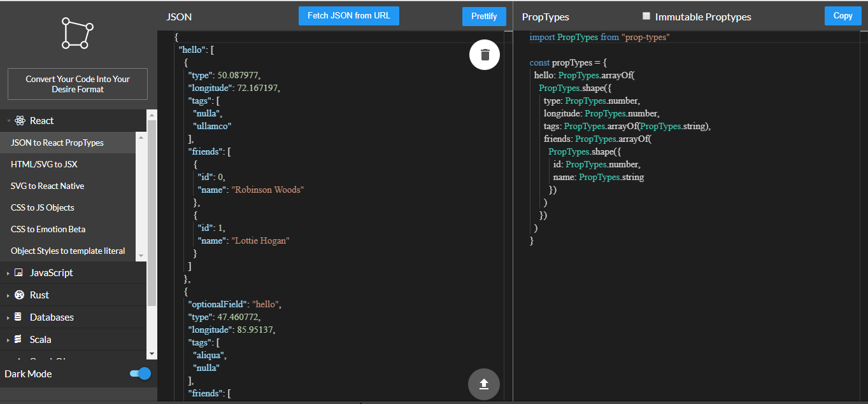Expand the JavaScript section arrow

[8, 273]
